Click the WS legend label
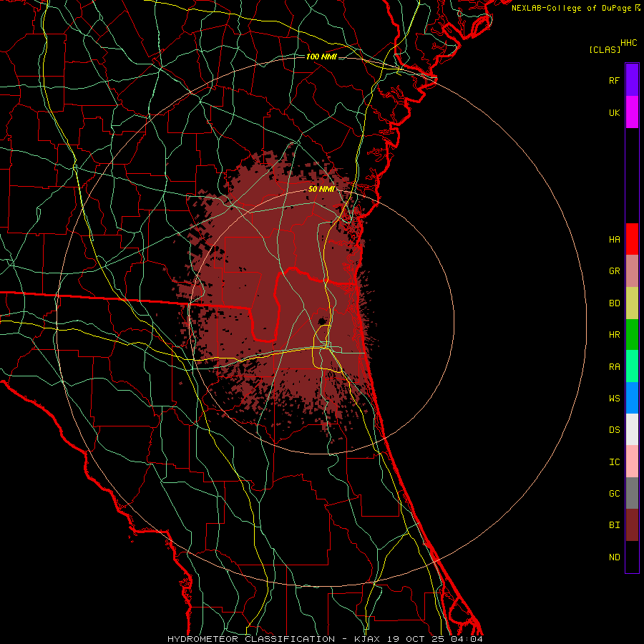 pos(614,399)
